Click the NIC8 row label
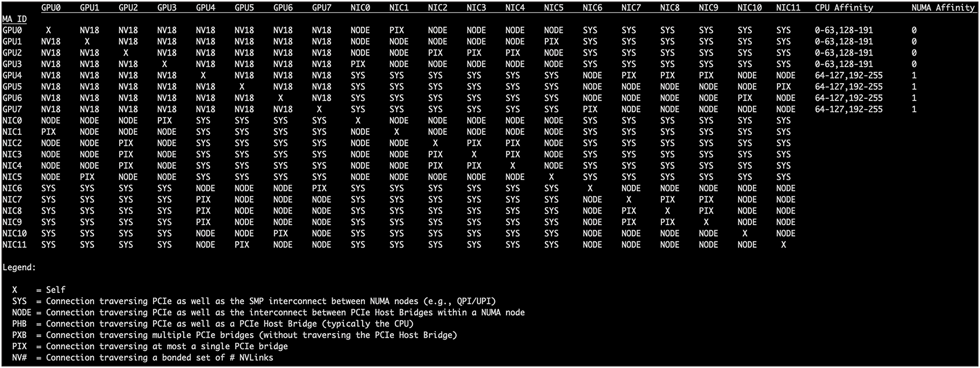 coord(12,211)
